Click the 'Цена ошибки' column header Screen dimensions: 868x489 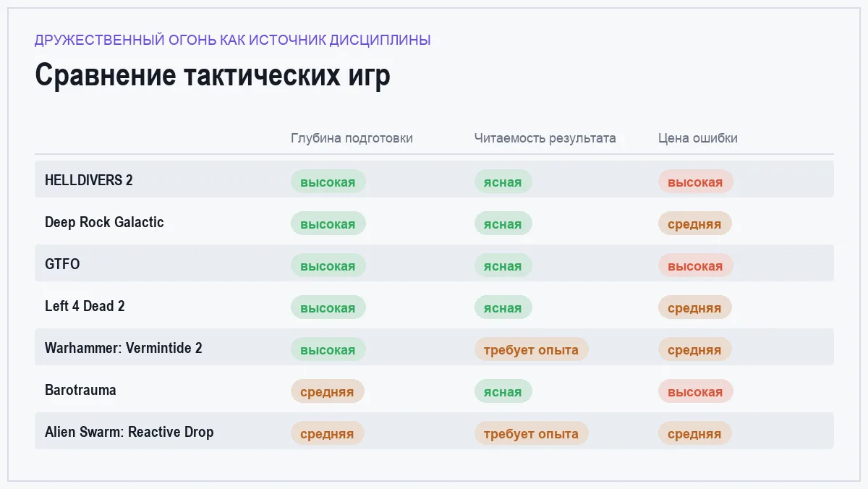click(x=698, y=138)
